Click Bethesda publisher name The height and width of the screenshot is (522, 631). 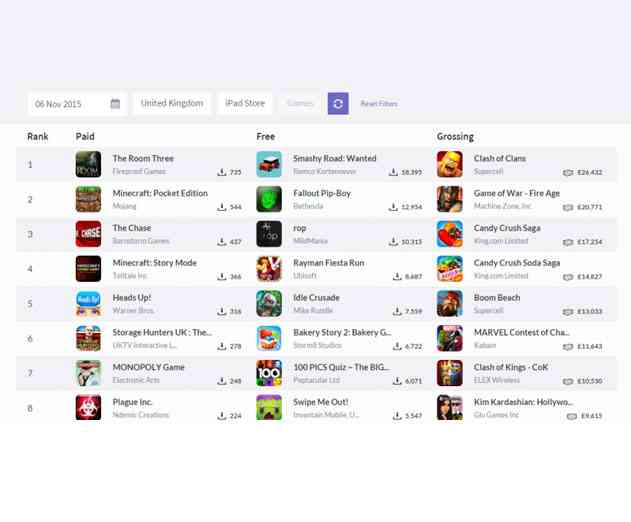pos(308,206)
